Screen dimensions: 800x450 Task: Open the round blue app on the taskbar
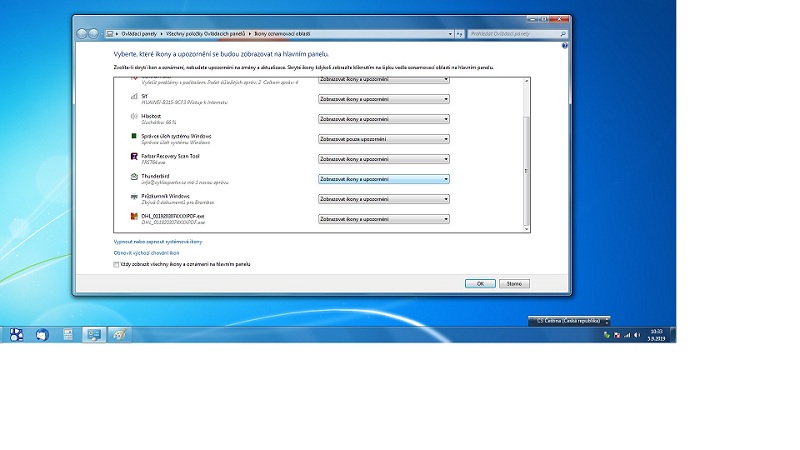click(42, 335)
